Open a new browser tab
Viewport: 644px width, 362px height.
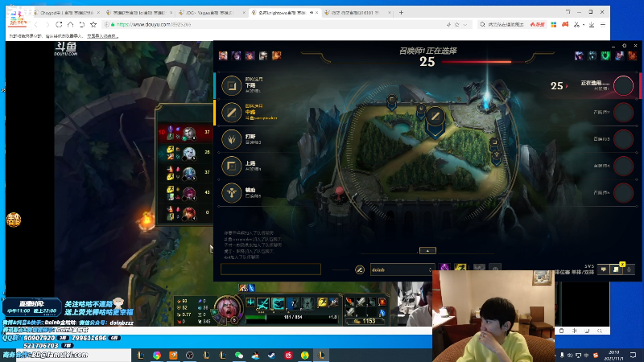tap(401, 13)
